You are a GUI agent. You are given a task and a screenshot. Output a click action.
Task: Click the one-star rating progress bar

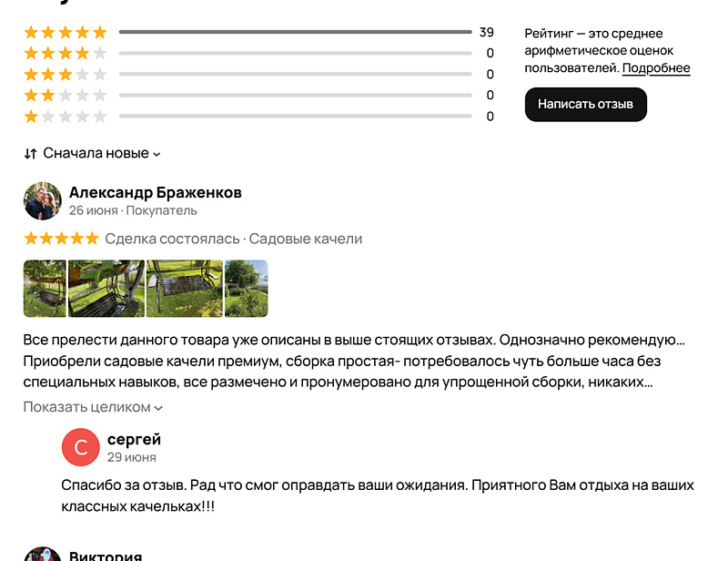[x=295, y=117]
